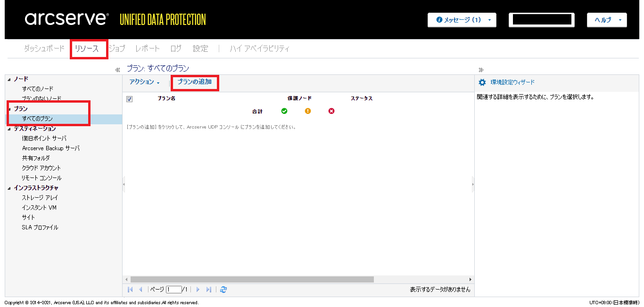Viewport: 644px width, 307px height.
Task: Switch to ジョブ tab
Action: 117,48
